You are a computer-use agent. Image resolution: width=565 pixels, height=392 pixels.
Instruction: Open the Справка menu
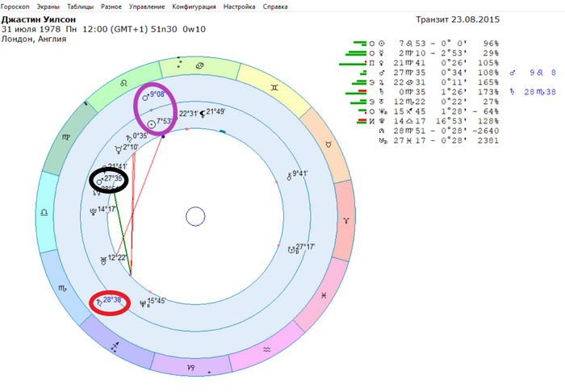[275, 6]
